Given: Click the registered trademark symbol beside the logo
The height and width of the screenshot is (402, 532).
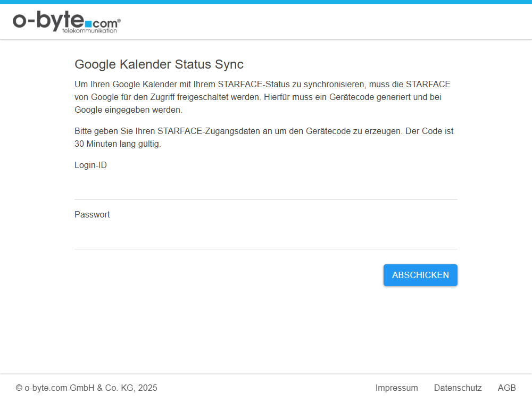Looking at the screenshot, I should [x=119, y=21].
